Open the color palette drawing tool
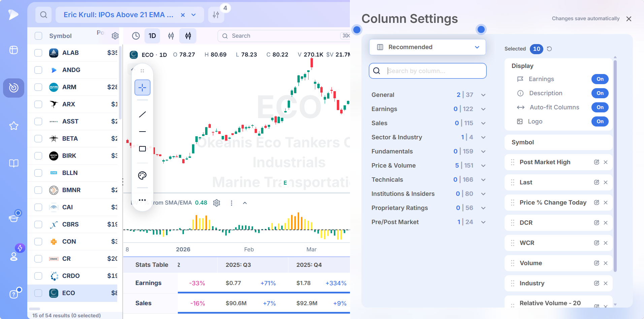 click(142, 175)
